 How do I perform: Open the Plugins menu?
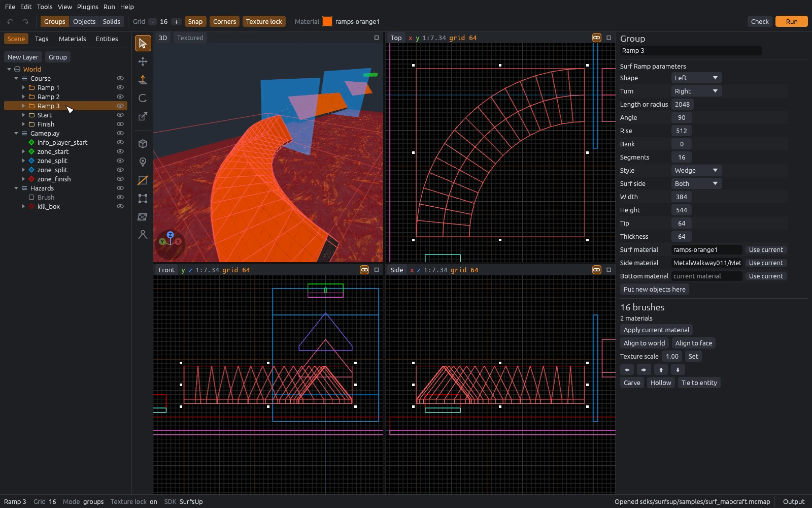pos(88,7)
